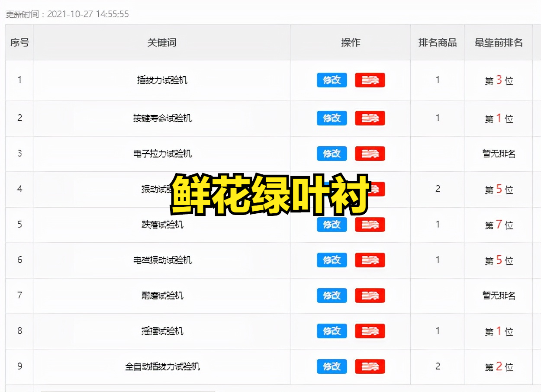Screen dimensions: 541x392
Task: Click 修改 button for 跌落试验机
Action: point(332,225)
